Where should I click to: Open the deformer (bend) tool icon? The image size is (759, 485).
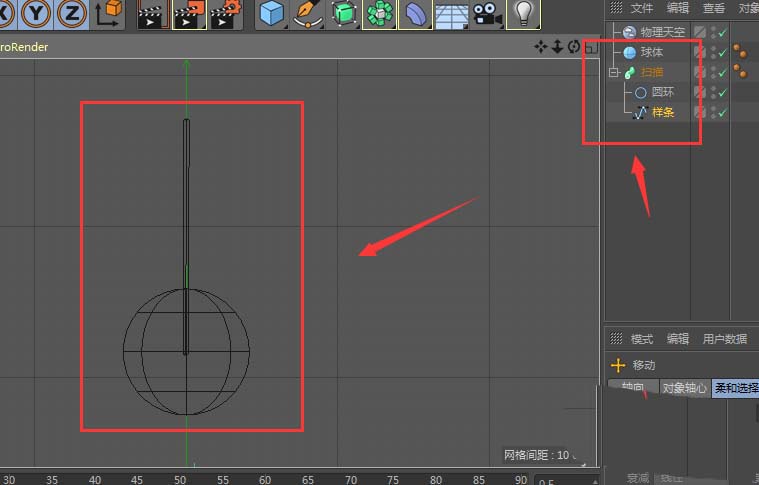click(x=416, y=13)
